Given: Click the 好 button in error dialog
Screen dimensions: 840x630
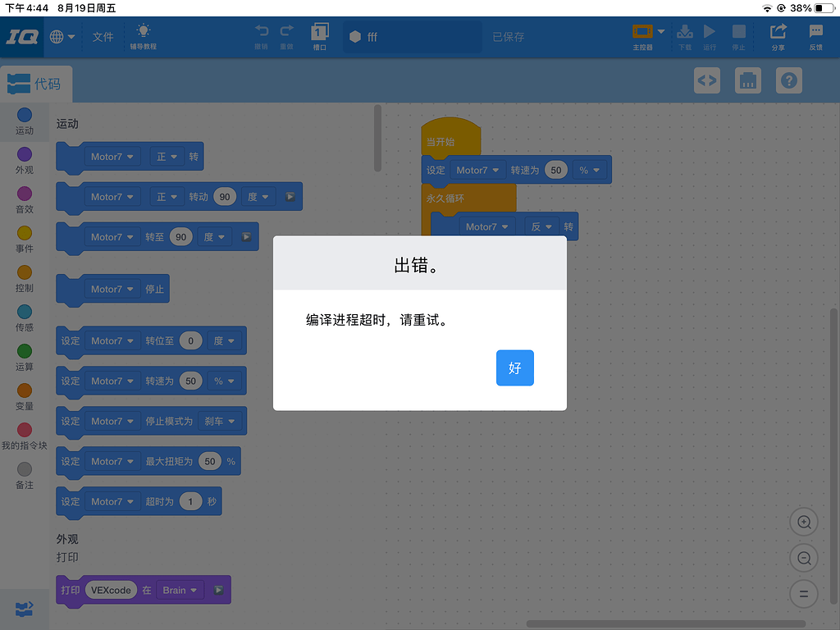Looking at the screenshot, I should (x=514, y=368).
